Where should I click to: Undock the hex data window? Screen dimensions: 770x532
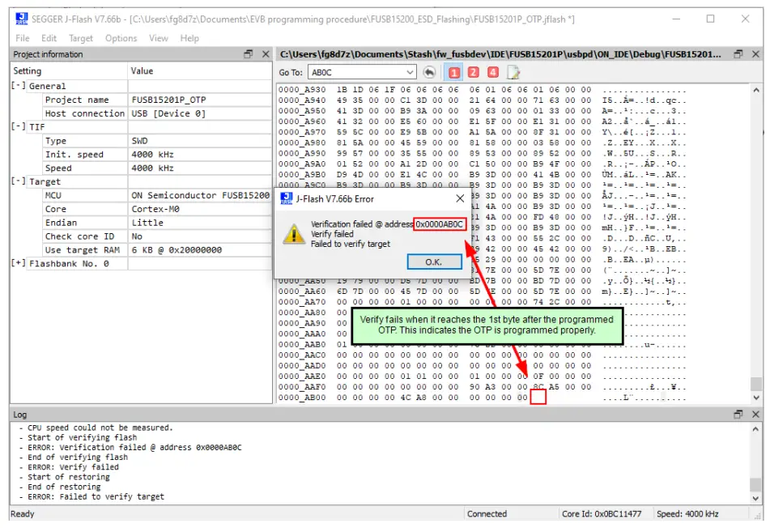(738, 54)
